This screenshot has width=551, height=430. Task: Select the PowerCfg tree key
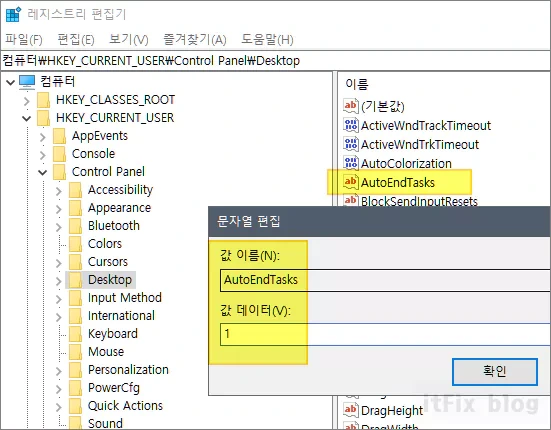(x=114, y=388)
